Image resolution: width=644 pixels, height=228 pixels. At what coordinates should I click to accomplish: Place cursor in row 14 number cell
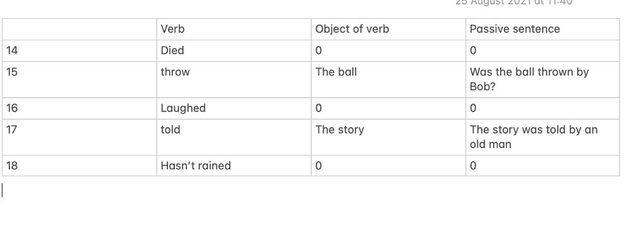79,50
